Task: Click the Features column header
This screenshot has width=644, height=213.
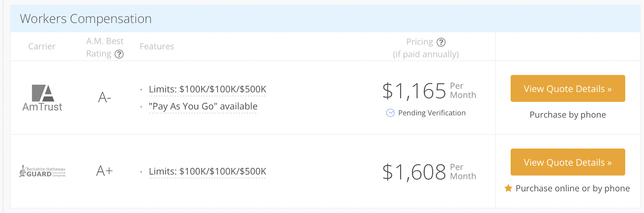Action: [157, 47]
